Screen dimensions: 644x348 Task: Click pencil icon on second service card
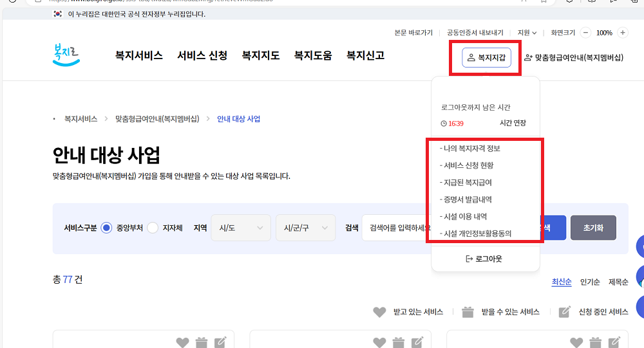(x=417, y=342)
